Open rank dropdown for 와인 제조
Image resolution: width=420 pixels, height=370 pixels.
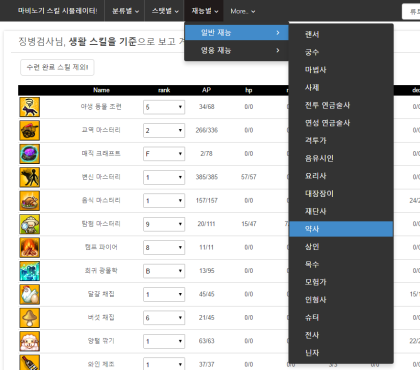pyautogui.click(x=164, y=364)
